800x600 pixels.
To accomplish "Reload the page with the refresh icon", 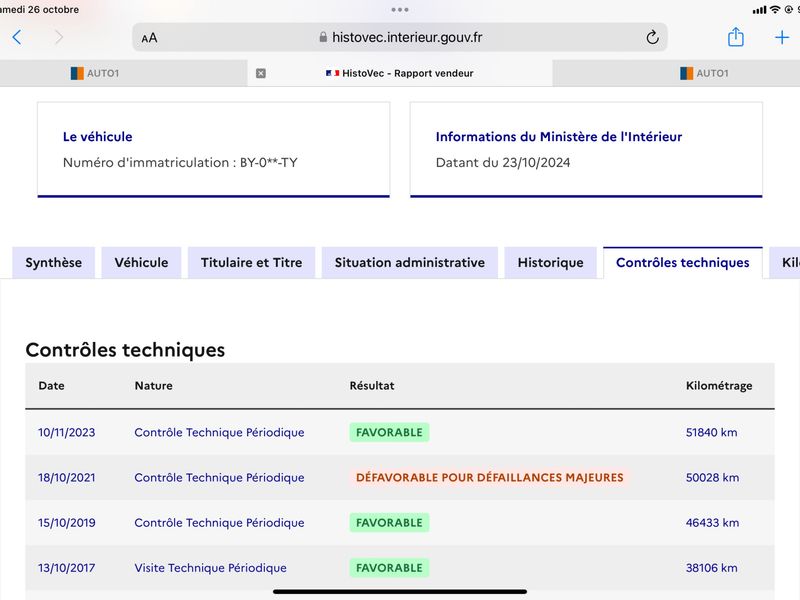I will pos(652,37).
